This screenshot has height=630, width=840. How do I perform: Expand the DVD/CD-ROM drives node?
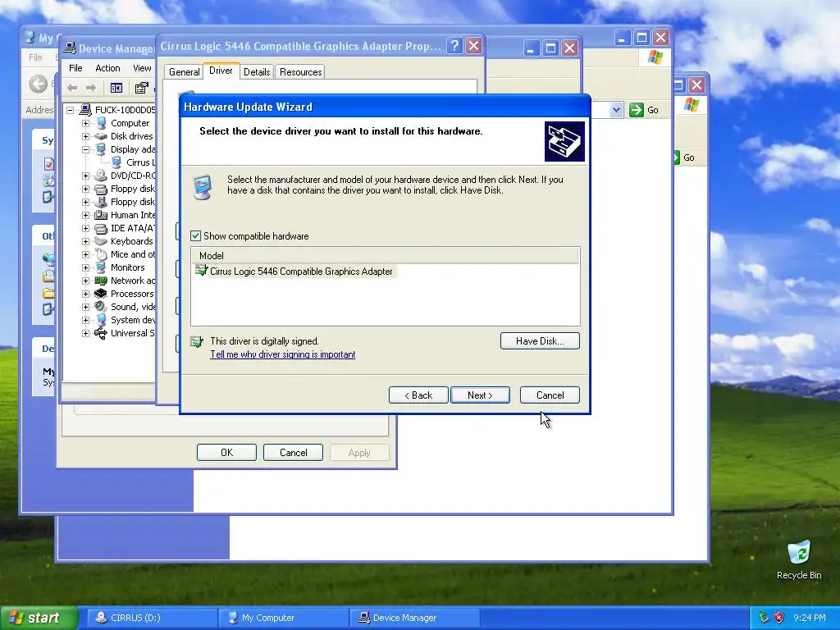[x=85, y=176]
